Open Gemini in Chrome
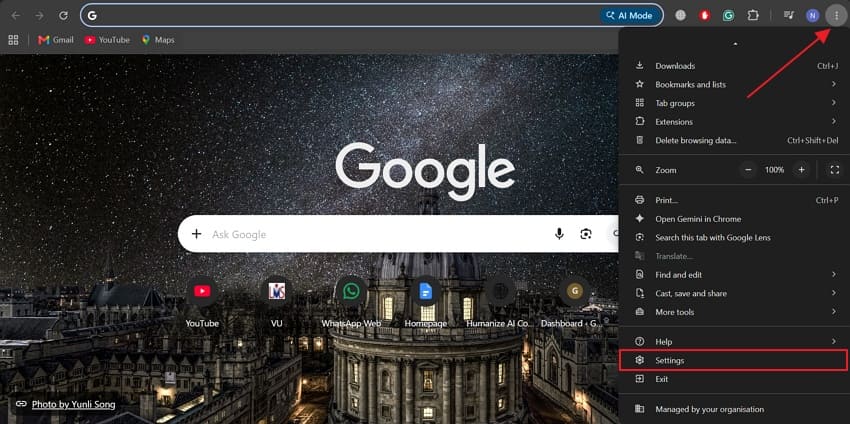Screen dimensions: 850x424 (x=735, y=219)
